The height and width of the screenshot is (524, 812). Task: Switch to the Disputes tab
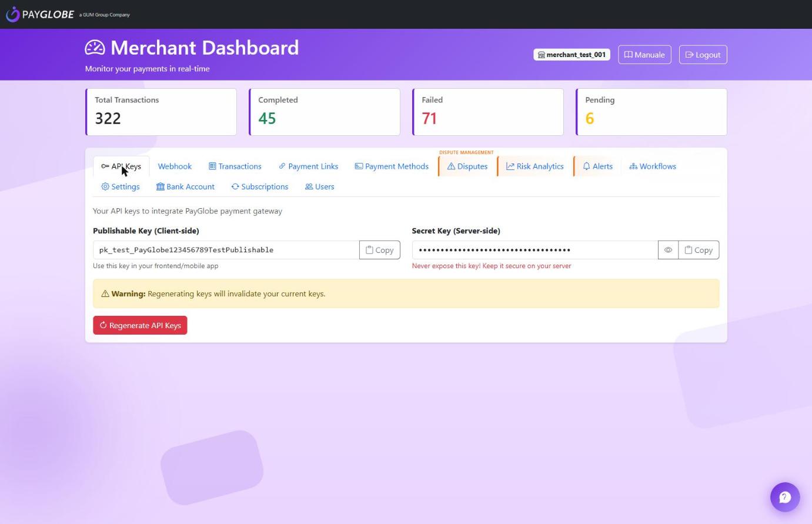[467, 166]
